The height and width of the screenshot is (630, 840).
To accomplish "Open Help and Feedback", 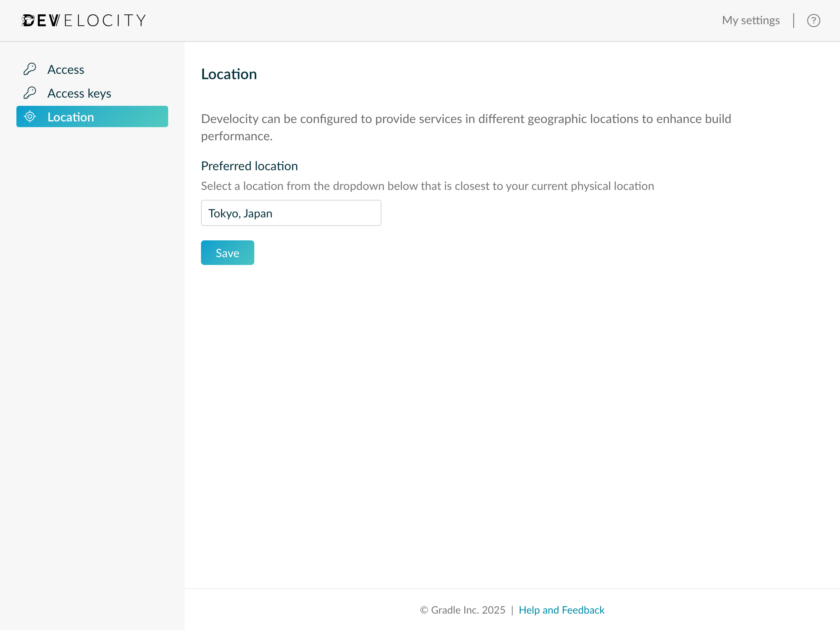I will (562, 610).
